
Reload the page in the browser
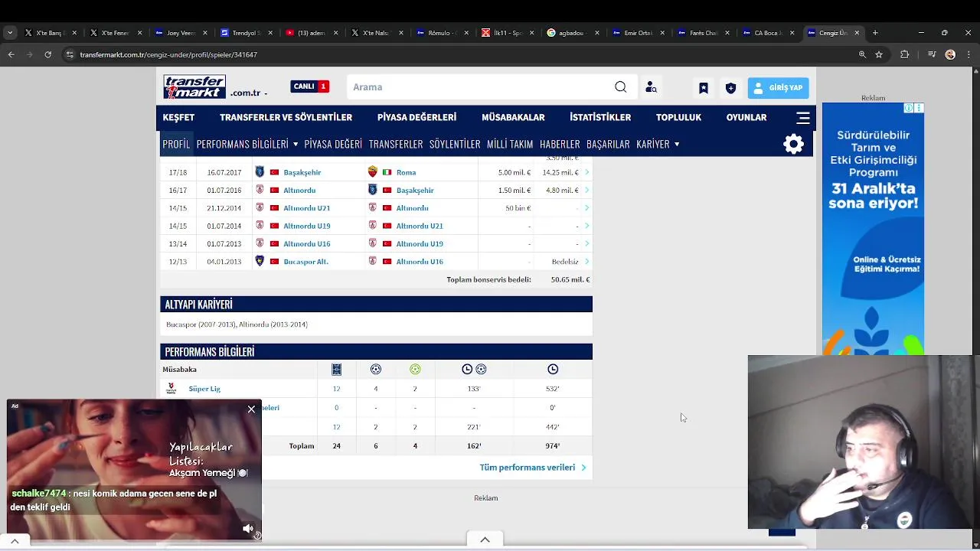pos(47,54)
